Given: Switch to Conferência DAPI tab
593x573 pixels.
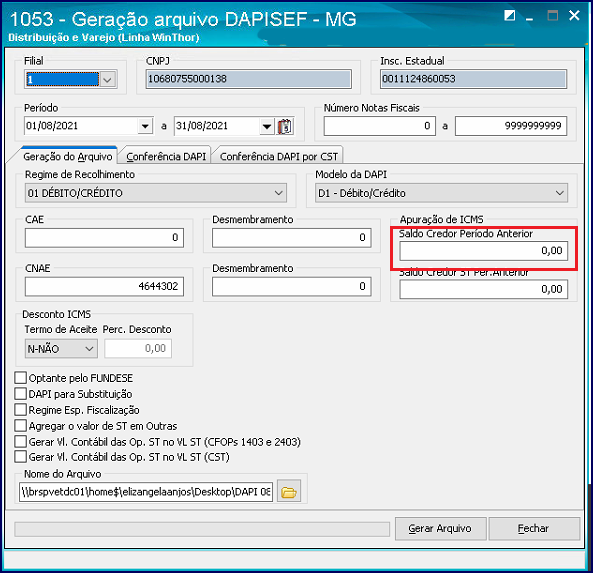Looking at the screenshot, I should tap(166, 157).
